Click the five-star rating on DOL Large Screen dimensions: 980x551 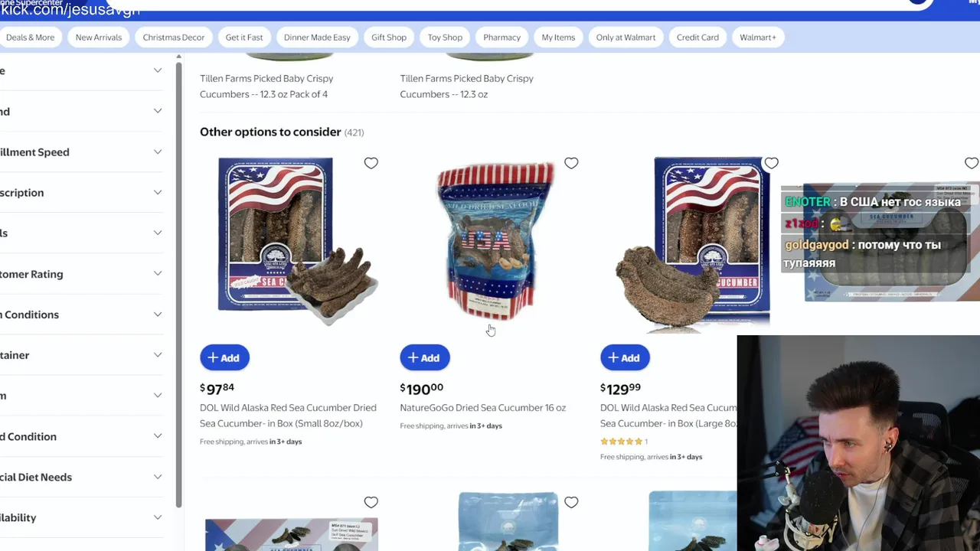[621, 442]
